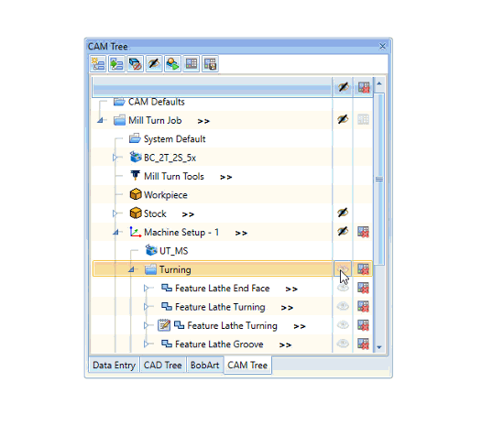Click the green-arrow compute toolbar icon

(x=172, y=63)
